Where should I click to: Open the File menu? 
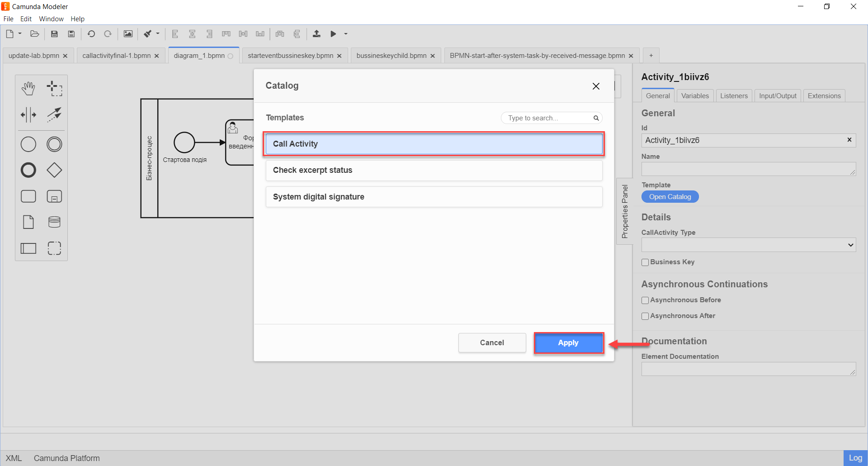[x=9, y=19]
